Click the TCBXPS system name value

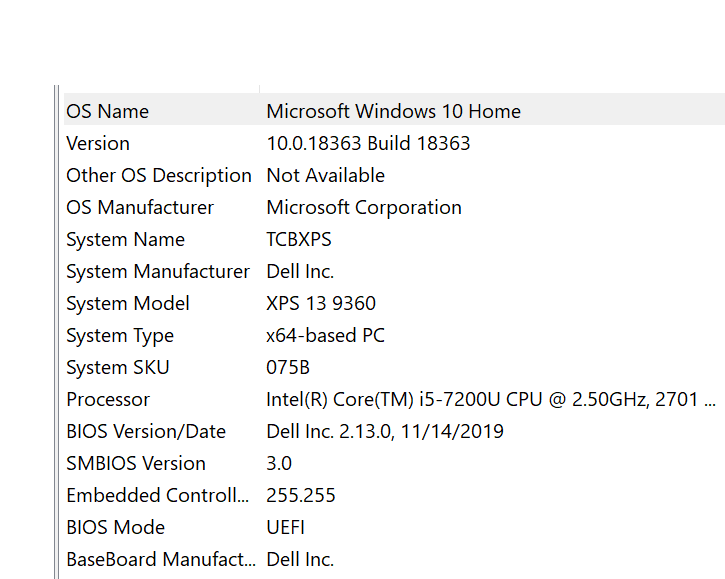[299, 239]
